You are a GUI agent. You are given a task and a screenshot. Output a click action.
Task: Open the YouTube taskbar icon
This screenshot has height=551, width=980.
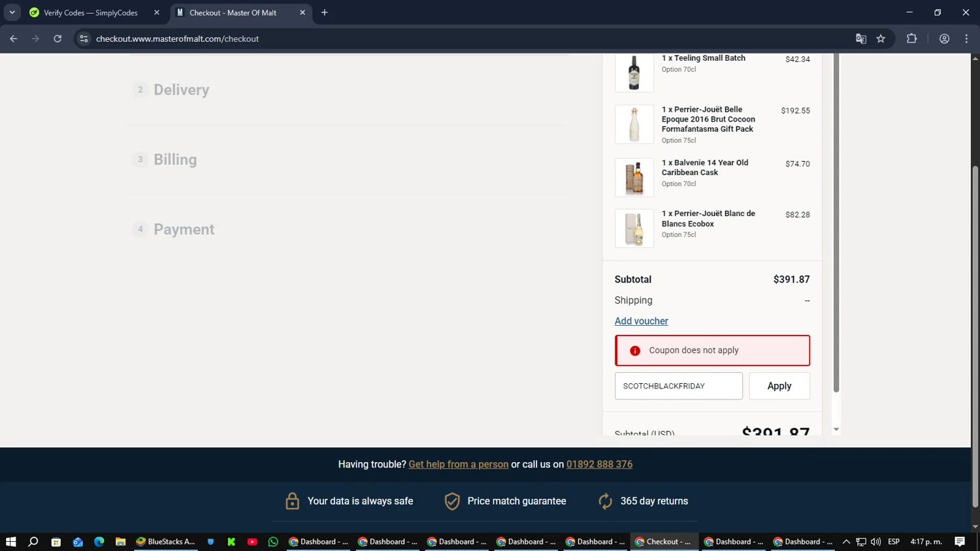click(252, 542)
